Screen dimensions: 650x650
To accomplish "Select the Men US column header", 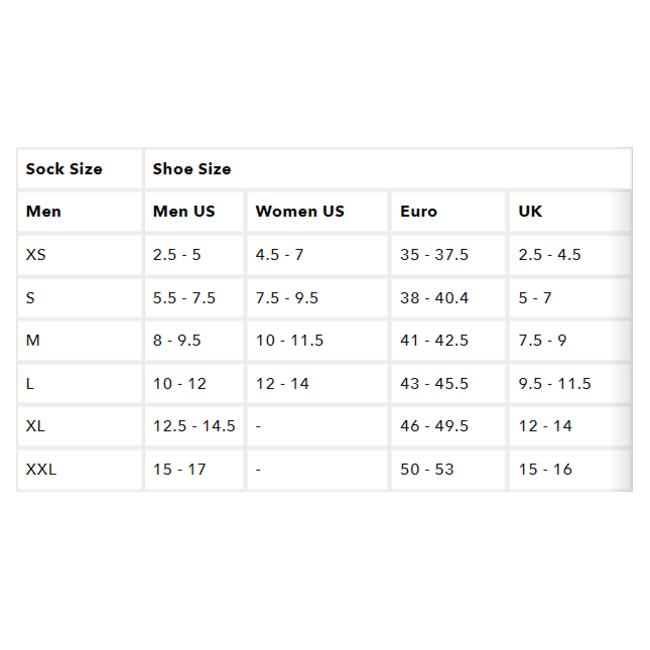I will [184, 212].
